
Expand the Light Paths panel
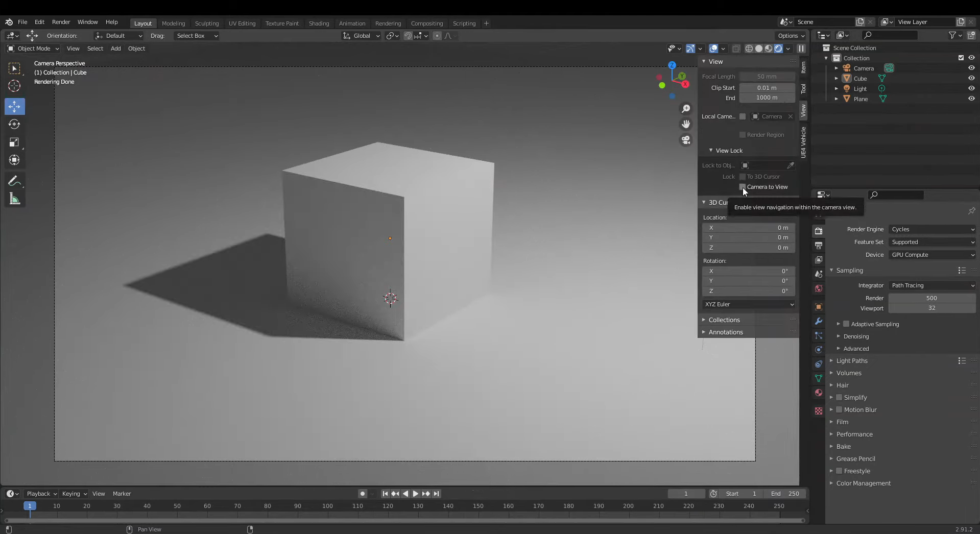[851, 360]
